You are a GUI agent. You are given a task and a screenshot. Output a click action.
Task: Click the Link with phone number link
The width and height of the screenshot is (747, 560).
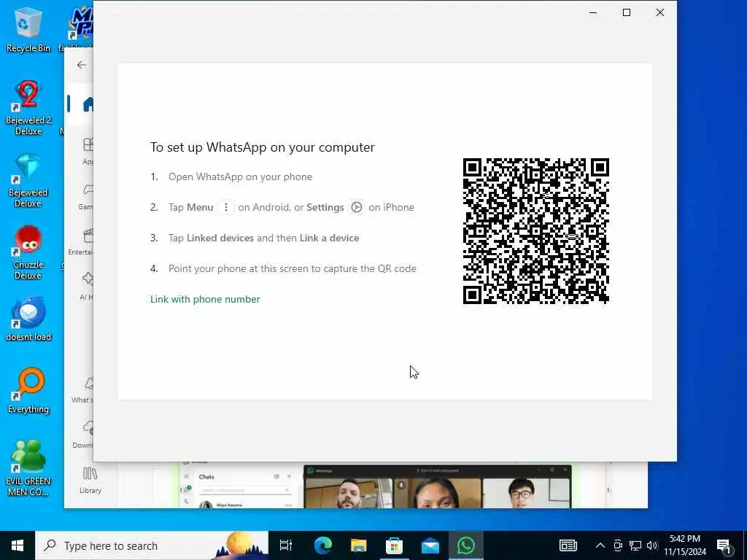click(205, 299)
